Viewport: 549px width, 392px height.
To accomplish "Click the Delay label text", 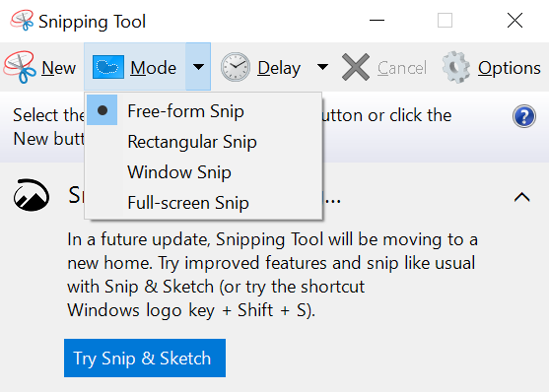I will pos(279,69).
